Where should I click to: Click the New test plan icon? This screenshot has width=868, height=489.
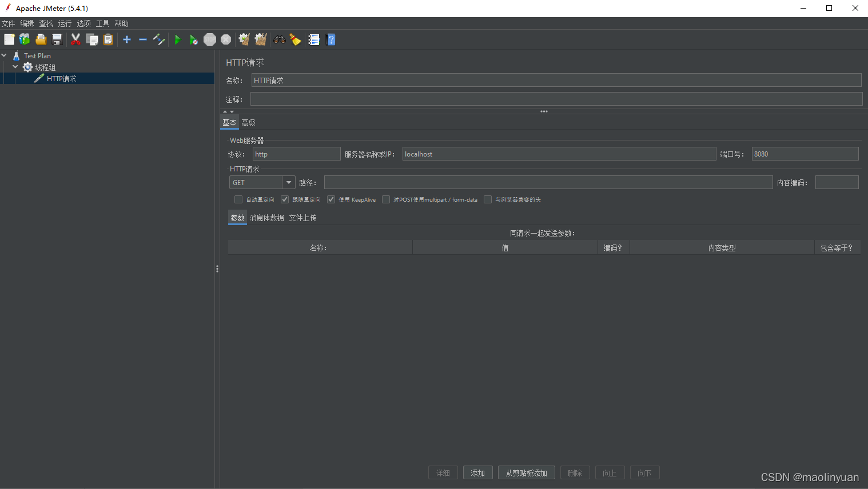(9, 39)
